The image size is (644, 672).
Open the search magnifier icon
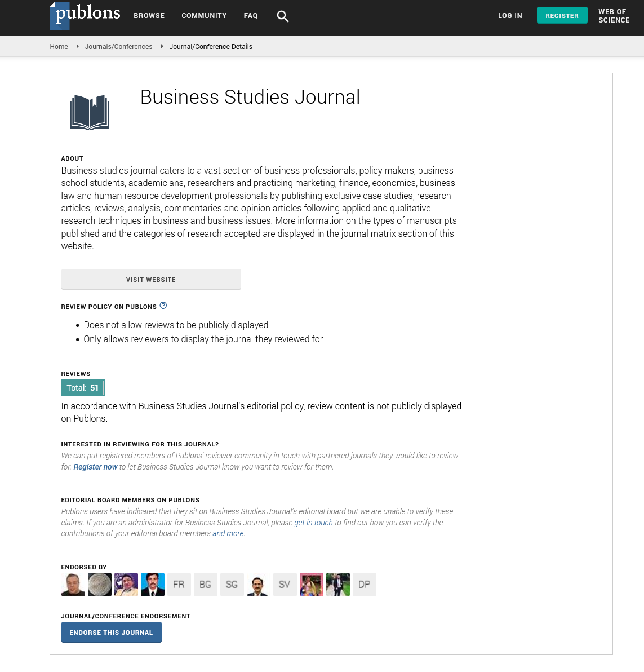(283, 16)
